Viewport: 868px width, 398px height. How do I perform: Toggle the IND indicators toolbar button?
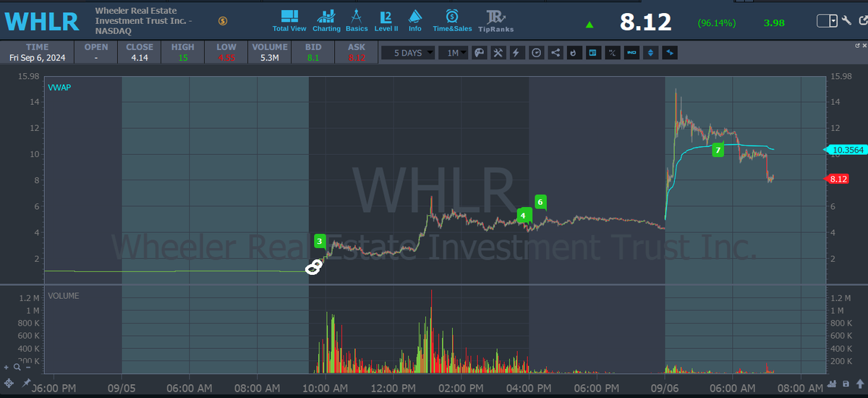(x=631, y=52)
